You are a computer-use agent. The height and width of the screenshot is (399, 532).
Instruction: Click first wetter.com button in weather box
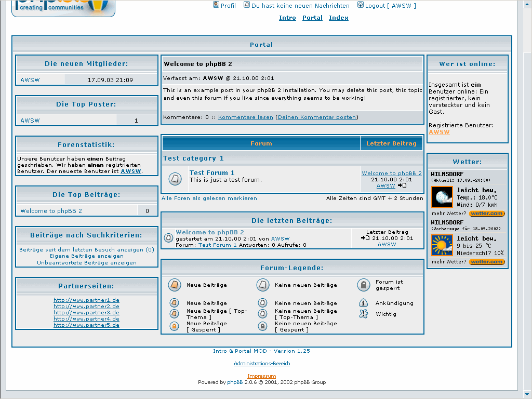coord(487,214)
